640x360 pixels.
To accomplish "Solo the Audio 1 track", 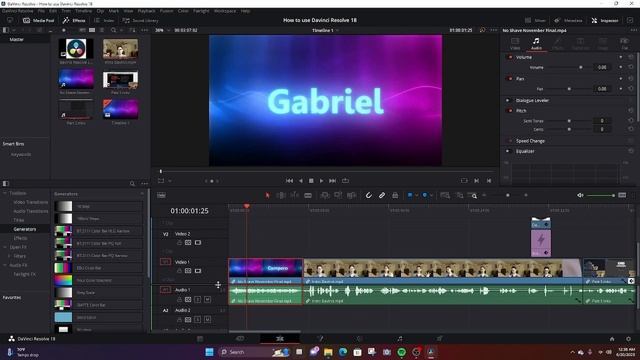I will (198, 299).
